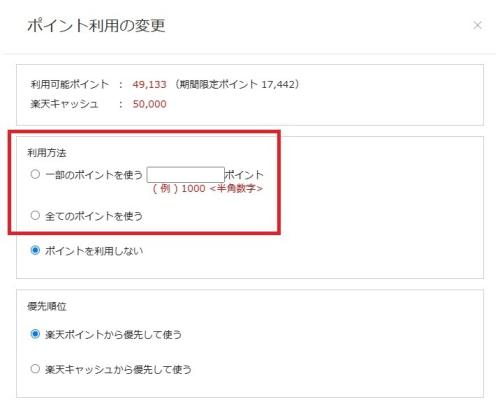Image resolution: width=500 pixels, height=406 pixels.
Task: Click the 全てのポイントを使う label text
Action: (x=94, y=216)
